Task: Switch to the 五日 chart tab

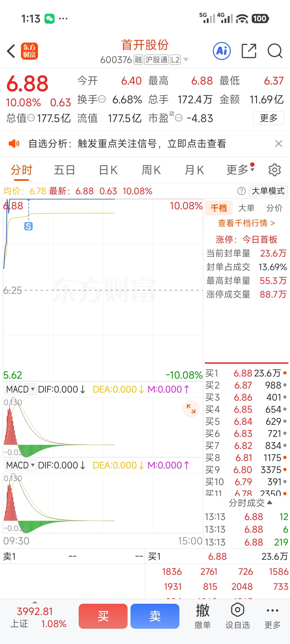Action: pyautogui.click(x=64, y=170)
